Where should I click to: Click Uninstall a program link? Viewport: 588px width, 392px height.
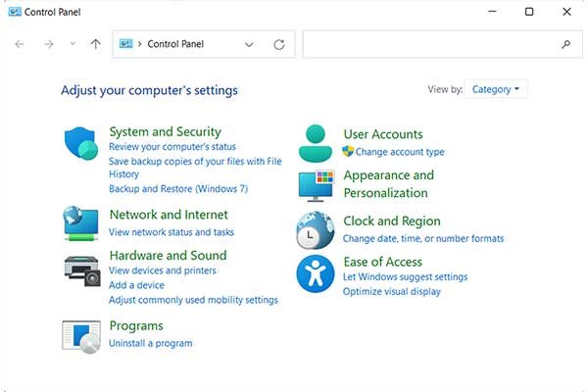click(x=150, y=343)
